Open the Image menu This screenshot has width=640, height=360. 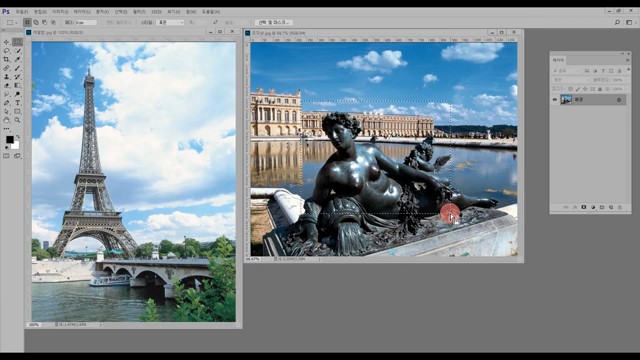(60, 12)
